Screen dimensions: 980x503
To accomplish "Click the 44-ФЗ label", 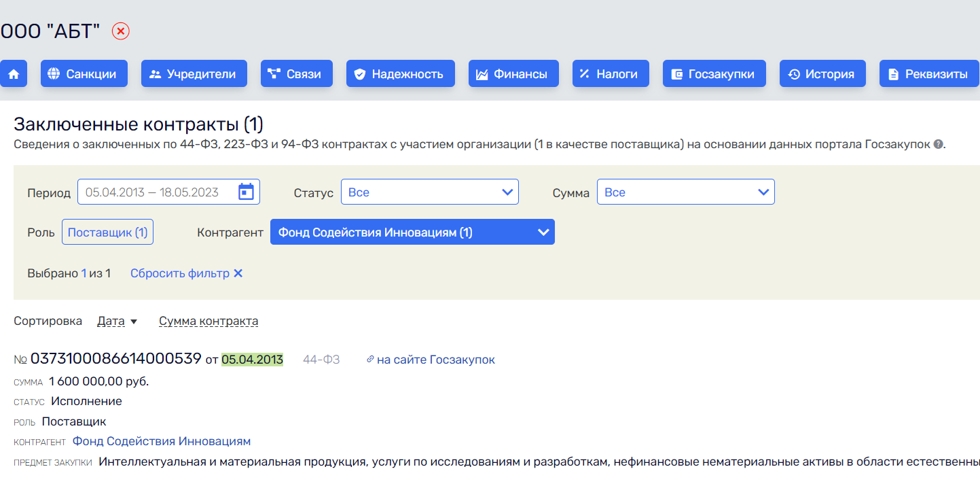I will point(321,360).
